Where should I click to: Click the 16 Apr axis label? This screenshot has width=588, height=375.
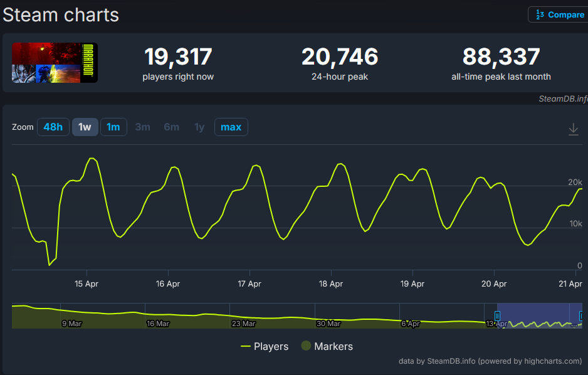[168, 284]
